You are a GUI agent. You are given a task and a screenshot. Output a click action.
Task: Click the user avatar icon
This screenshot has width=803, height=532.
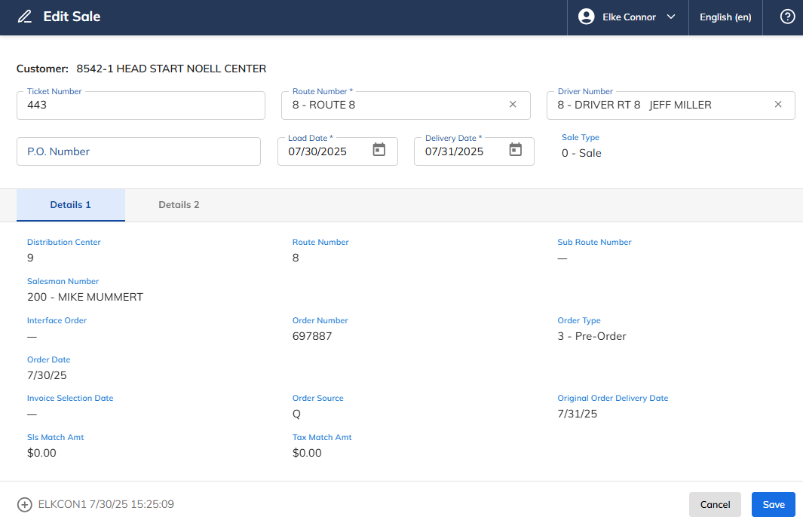coord(587,17)
